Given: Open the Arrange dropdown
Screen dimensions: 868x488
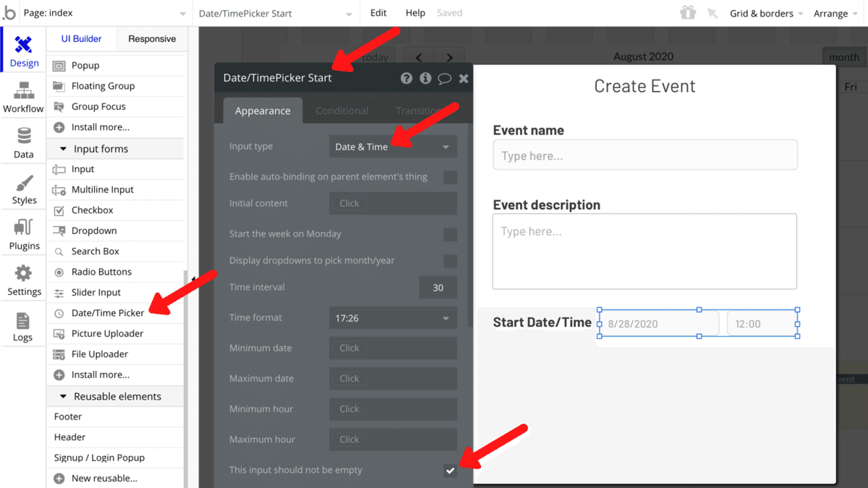Looking at the screenshot, I should [x=836, y=13].
